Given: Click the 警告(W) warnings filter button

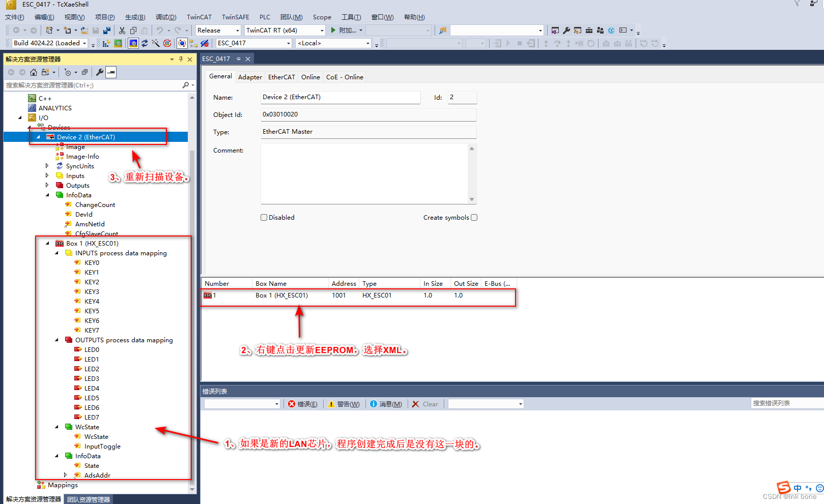Looking at the screenshot, I should coord(345,403).
